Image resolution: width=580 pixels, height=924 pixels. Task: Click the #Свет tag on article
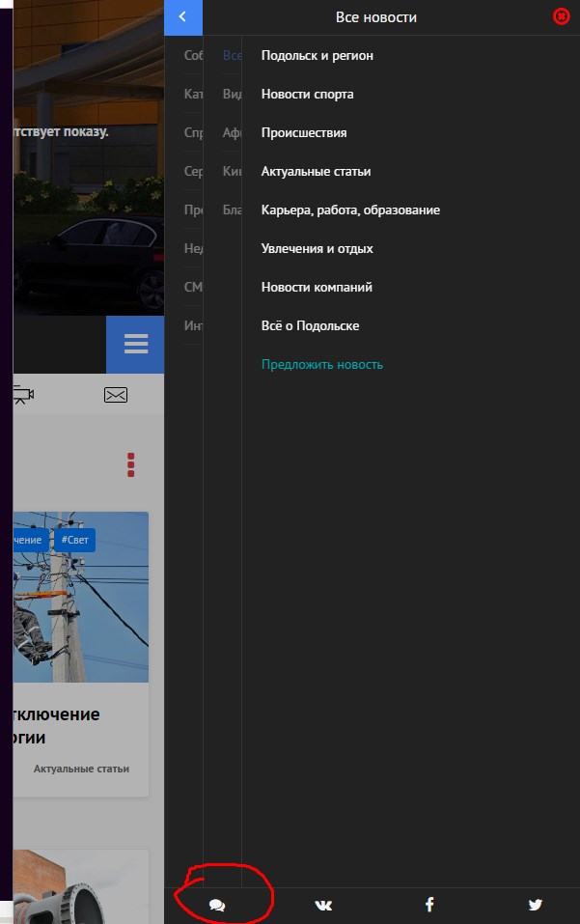(x=74, y=540)
